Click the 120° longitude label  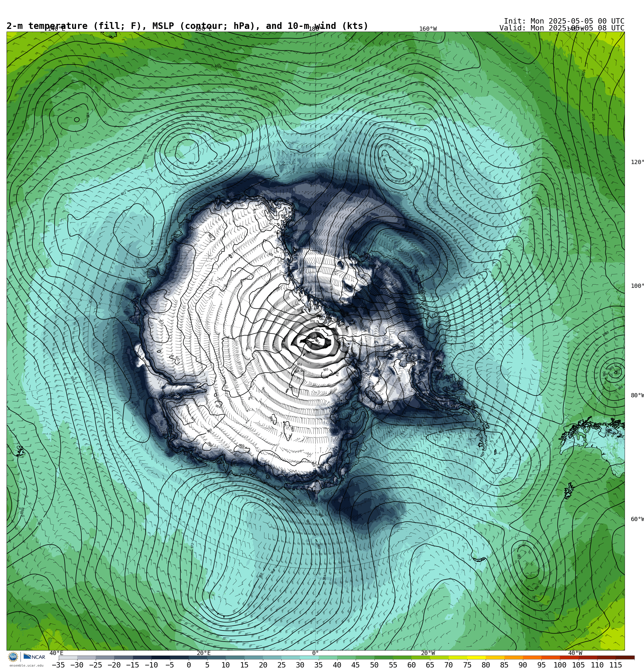(637, 162)
